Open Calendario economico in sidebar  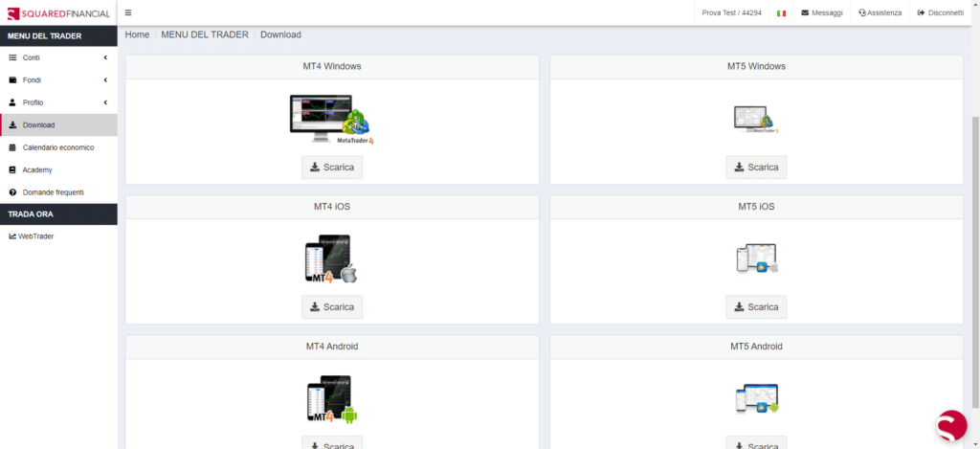[x=58, y=147]
